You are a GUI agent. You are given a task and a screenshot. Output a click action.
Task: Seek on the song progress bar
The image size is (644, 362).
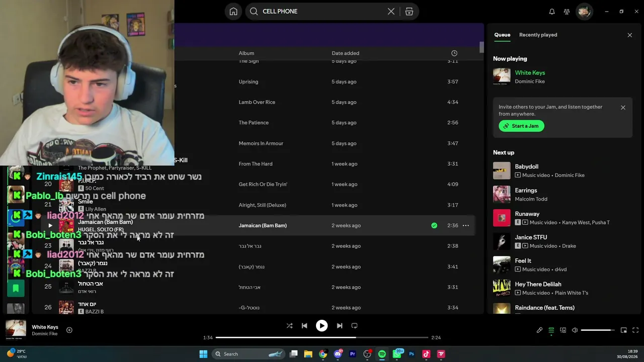click(322, 337)
